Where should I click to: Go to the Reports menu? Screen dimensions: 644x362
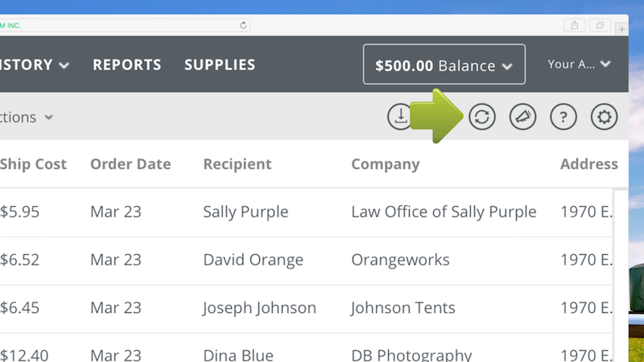[126, 65]
